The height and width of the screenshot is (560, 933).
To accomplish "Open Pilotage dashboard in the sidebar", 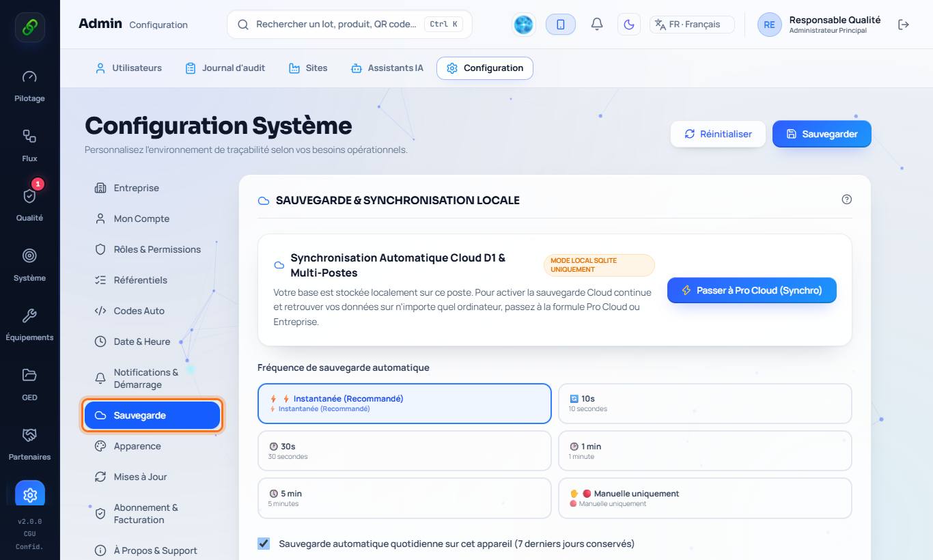I will click(29, 86).
